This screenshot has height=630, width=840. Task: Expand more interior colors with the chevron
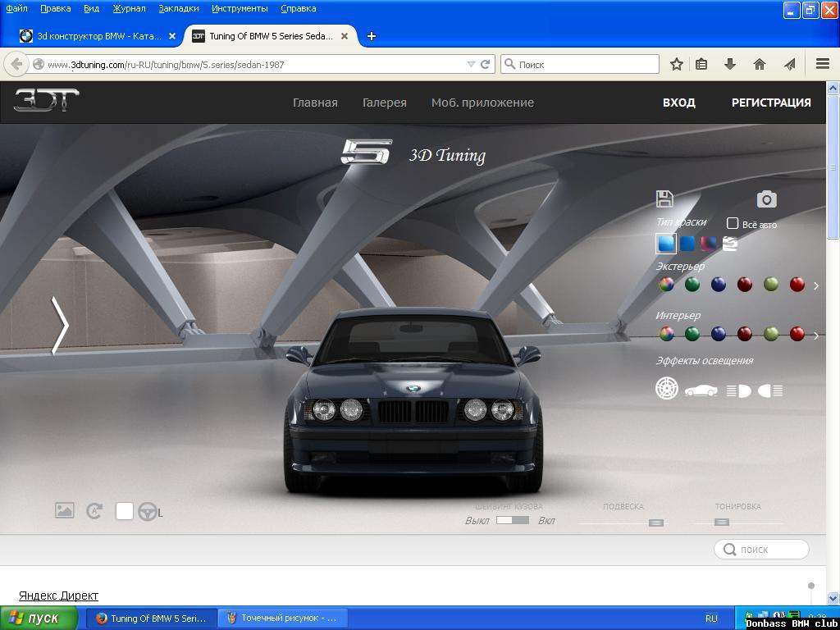(x=815, y=336)
